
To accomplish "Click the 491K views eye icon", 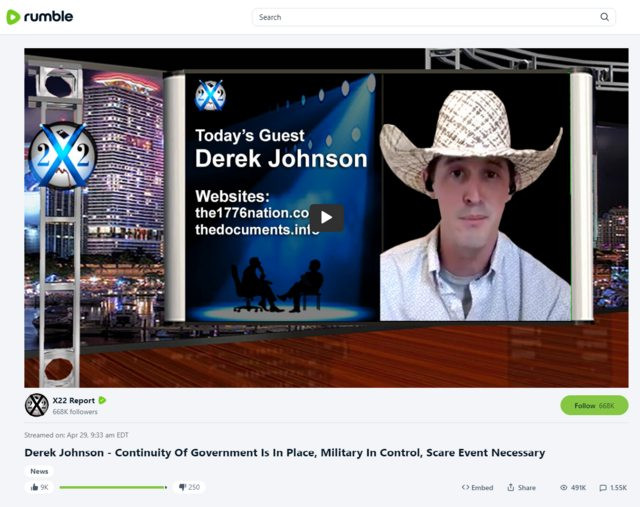I will pyautogui.click(x=562, y=487).
